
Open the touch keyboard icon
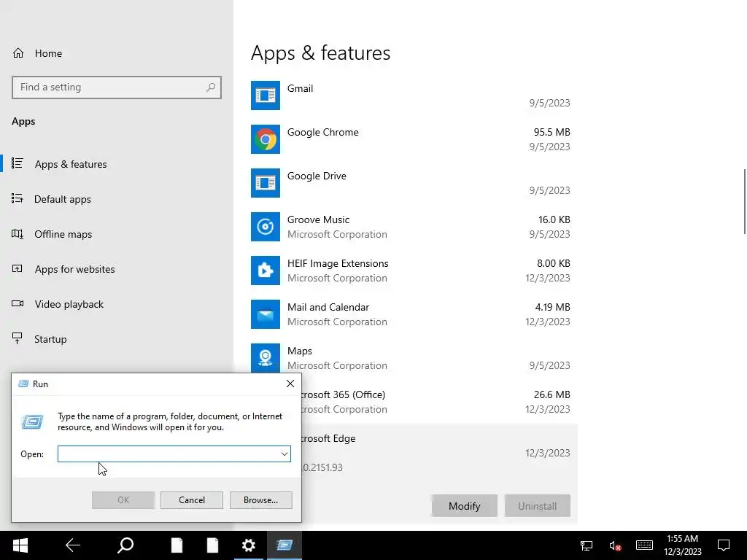644,545
